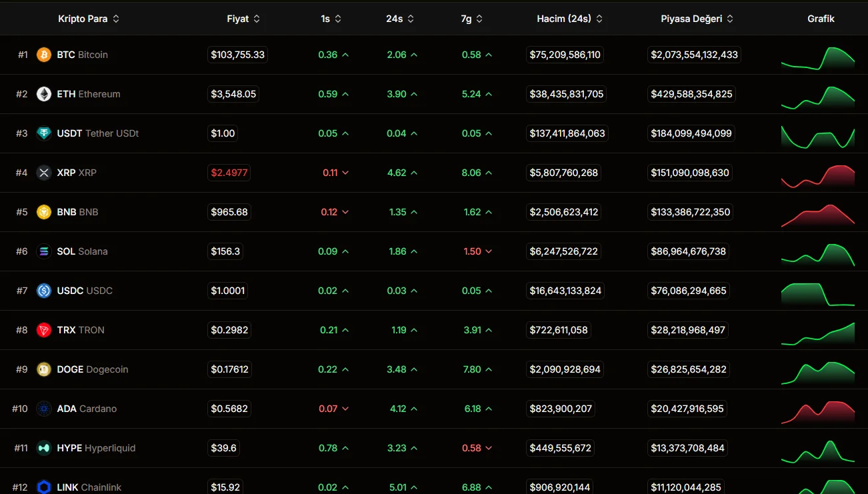868x494 pixels.
Task: Click the Cardano coin logo icon
Action: coord(44,409)
